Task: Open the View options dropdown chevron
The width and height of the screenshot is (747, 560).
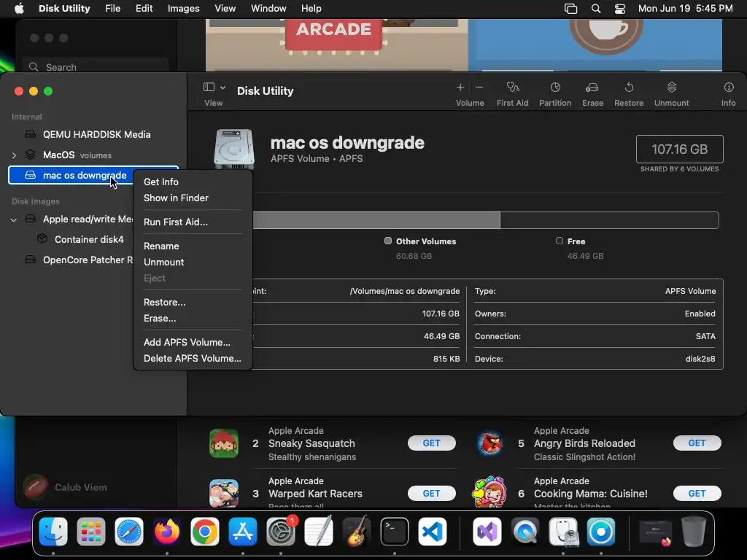Action: click(x=222, y=87)
